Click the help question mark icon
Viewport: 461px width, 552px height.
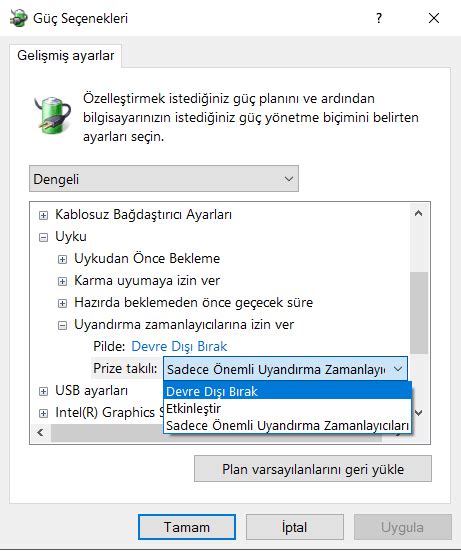(379, 18)
